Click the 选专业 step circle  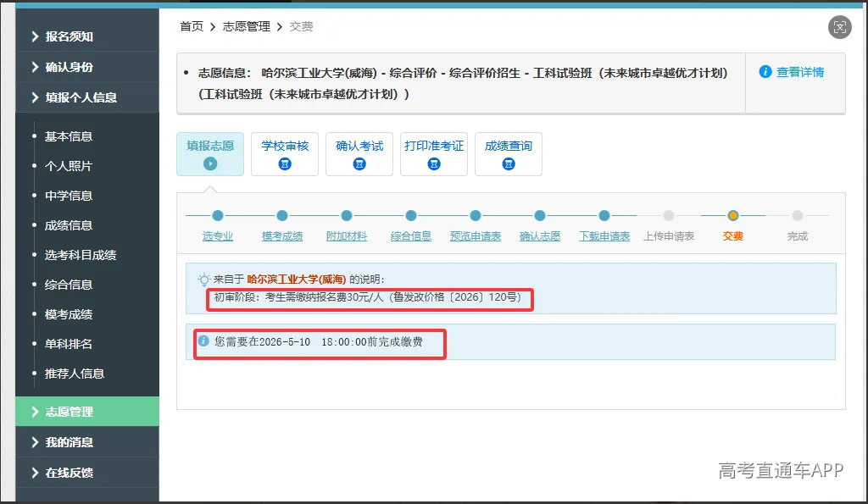coord(218,216)
